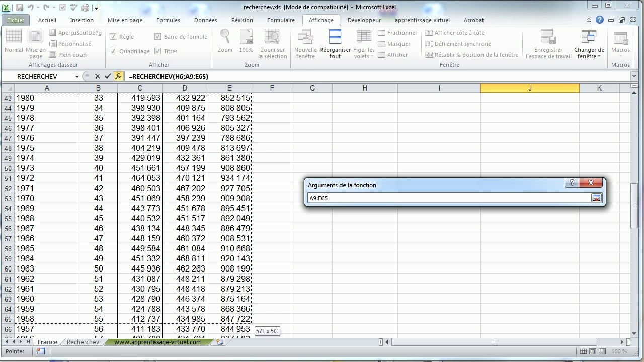
Task: Click Fractionner split window
Action: (x=397, y=33)
